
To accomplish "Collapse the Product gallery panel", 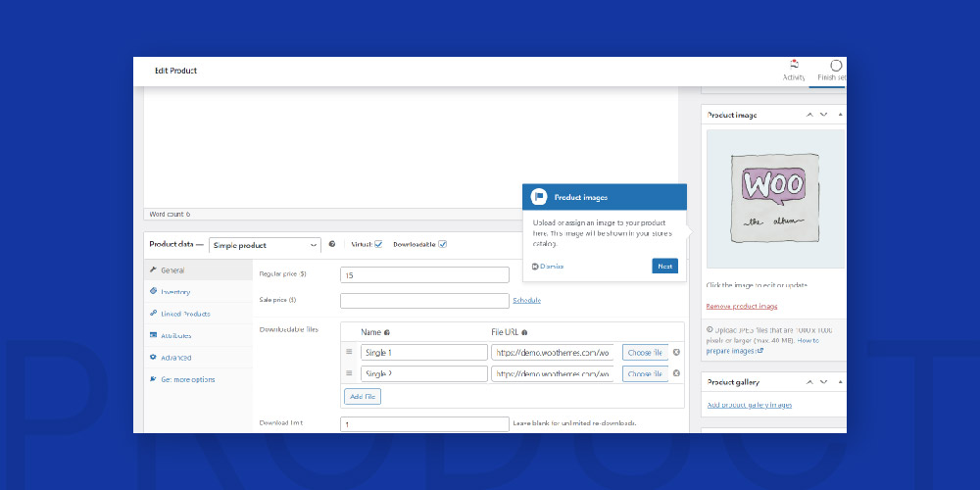I will [x=840, y=382].
